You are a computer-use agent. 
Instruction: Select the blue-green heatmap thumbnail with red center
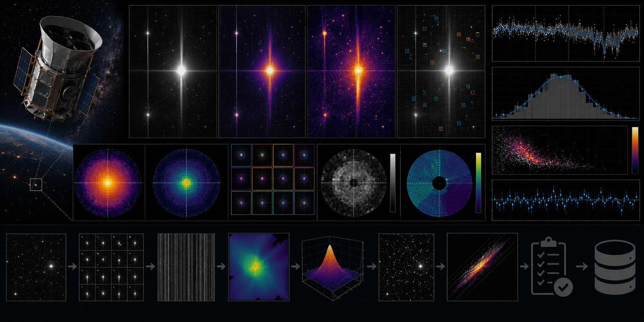(259, 267)
